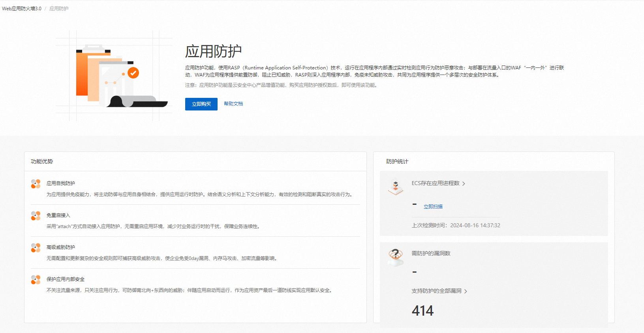644x333 pixels.
Task: Click the 上次检测时间 timestamp text
Action: coord(456,226)
